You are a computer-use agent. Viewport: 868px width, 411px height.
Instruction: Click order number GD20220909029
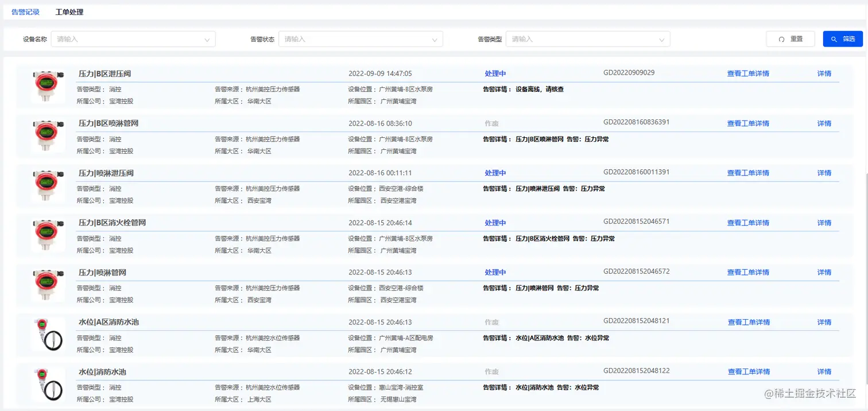coord(629,73)
